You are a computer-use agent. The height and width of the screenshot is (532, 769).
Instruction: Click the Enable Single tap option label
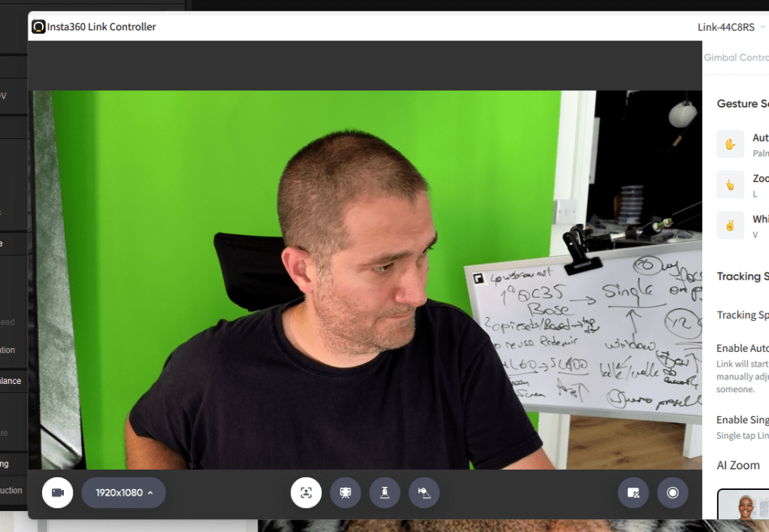pos(743,420)
